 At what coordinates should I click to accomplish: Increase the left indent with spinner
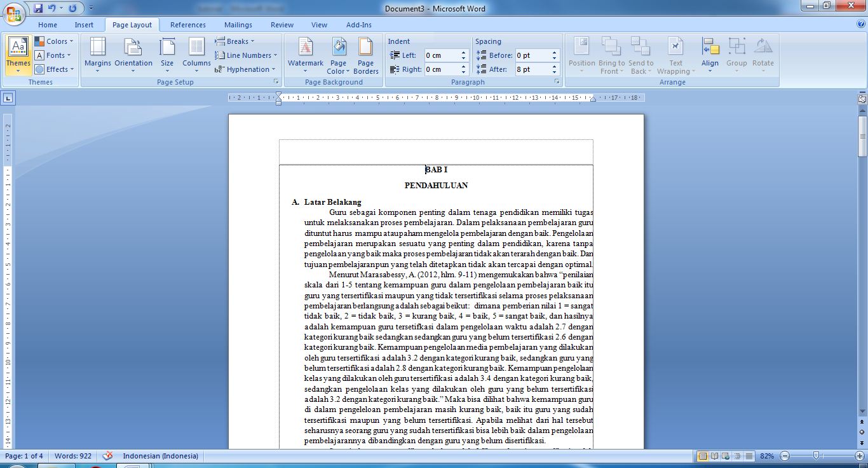[x=464, y=53]
